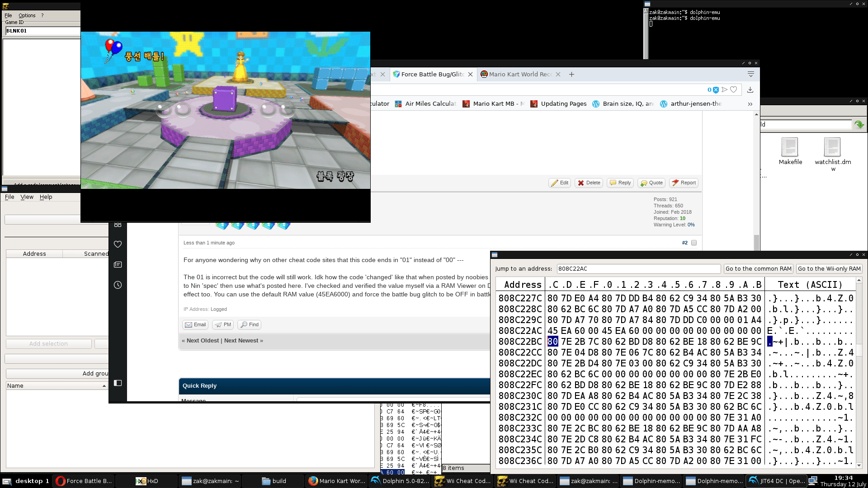Image resolution: width=868 pixels, height=488 pixels.
Task: Click the ad blocker shield icon
Action: [716, 90]
